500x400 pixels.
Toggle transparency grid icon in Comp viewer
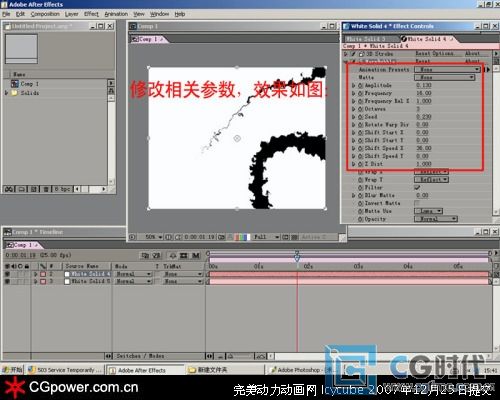click(294, 237)
